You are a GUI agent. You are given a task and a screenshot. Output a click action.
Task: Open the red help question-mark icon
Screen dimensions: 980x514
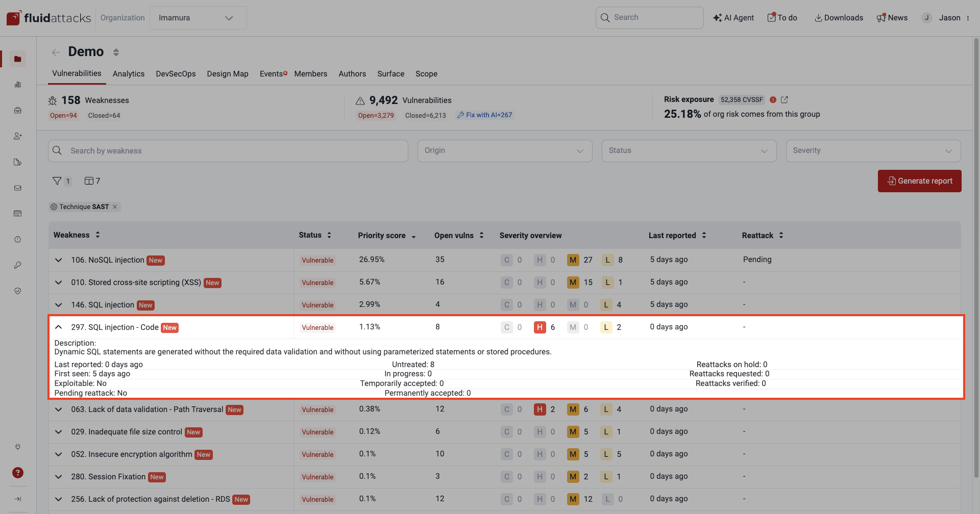pos(18,473)
